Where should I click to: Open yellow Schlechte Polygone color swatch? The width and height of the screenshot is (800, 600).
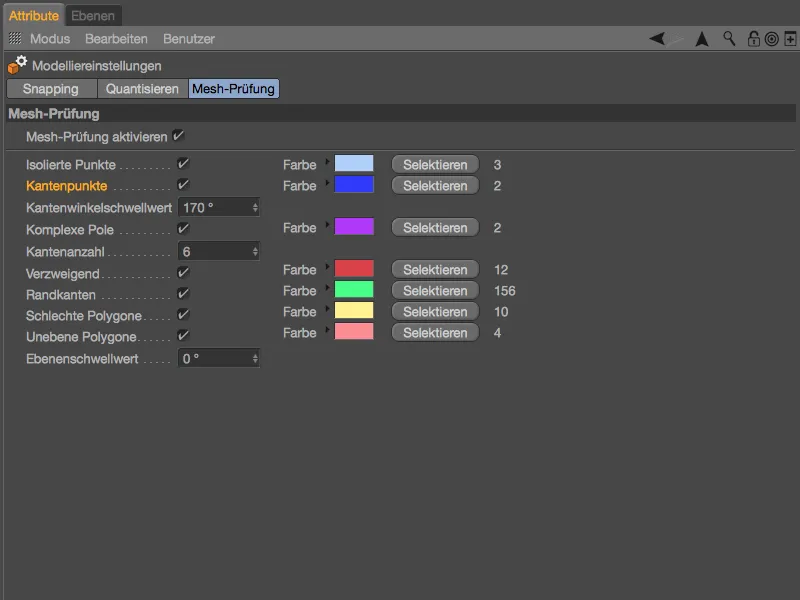pyautogui.click(x=354, y=310)
